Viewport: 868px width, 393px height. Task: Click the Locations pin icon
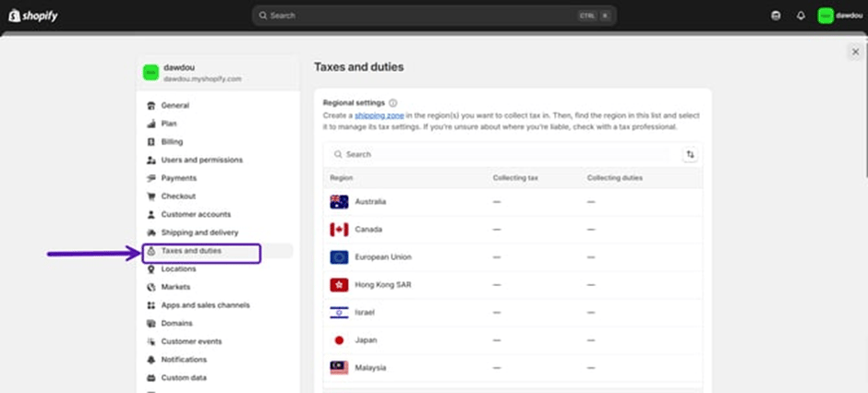(151, 269)
